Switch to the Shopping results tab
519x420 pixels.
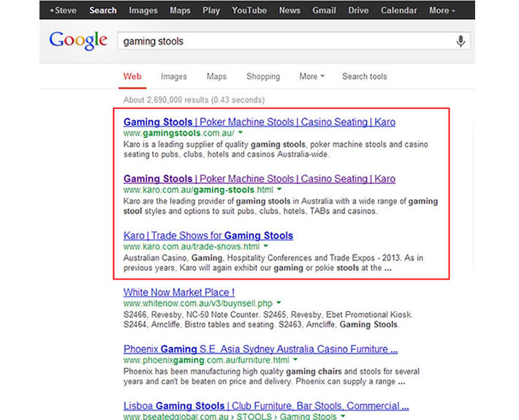click(263, 77)
